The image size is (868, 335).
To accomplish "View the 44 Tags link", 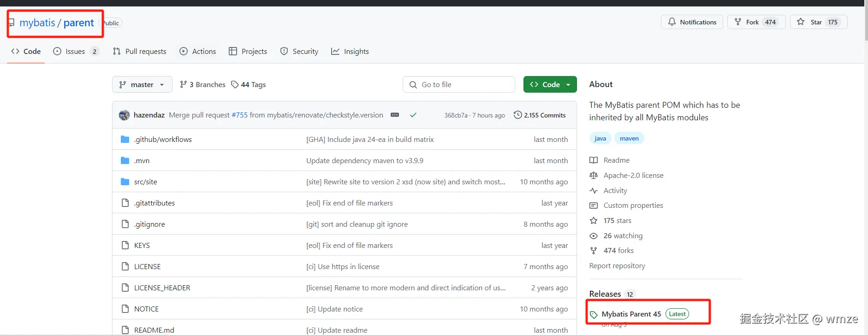I will point(249,84).
